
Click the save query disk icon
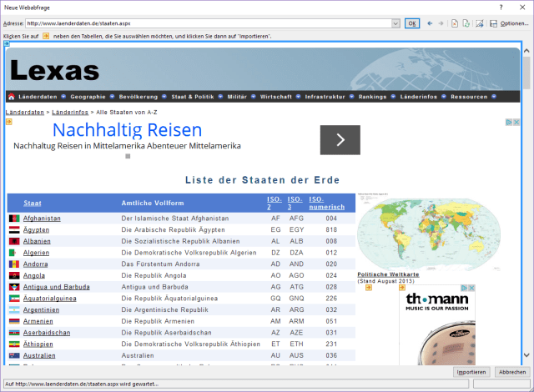click(x=493, y=23)
